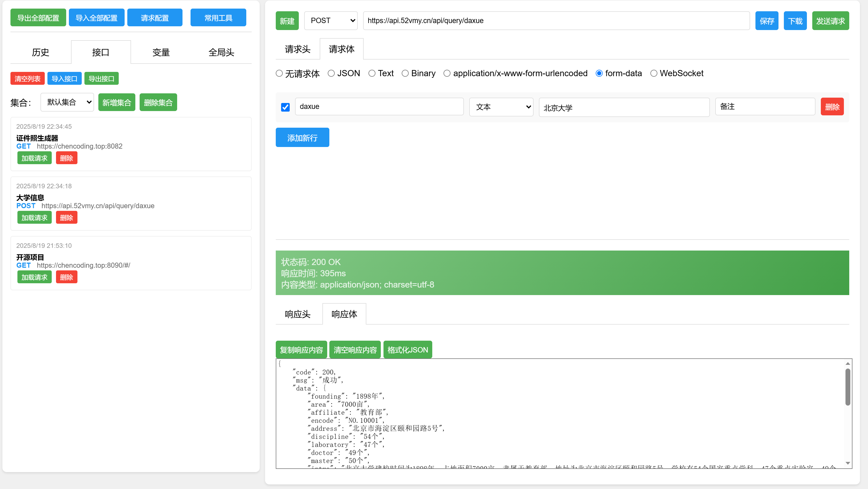Select the JSON request body option
This screenshot has height=489, width=868.
[331, 73]
